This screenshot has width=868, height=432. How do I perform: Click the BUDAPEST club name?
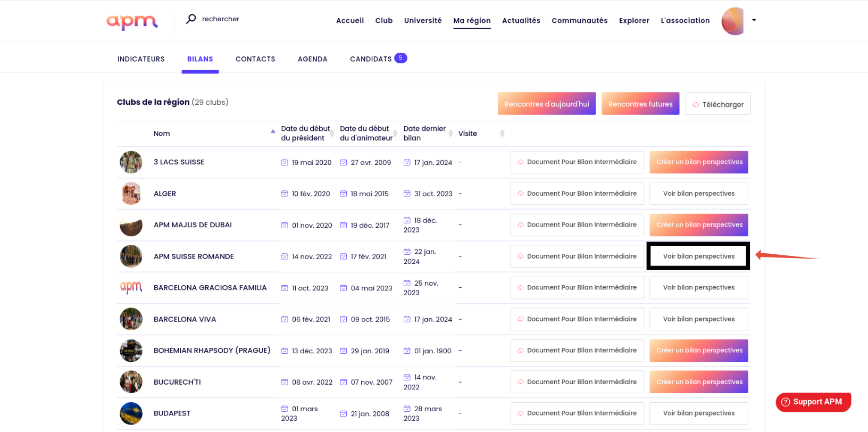pos(172,413)
